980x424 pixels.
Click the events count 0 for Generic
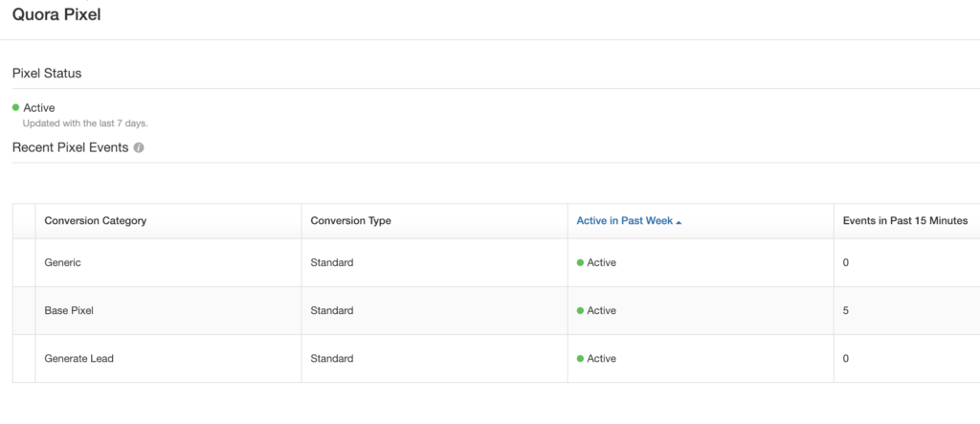point(846,262)
